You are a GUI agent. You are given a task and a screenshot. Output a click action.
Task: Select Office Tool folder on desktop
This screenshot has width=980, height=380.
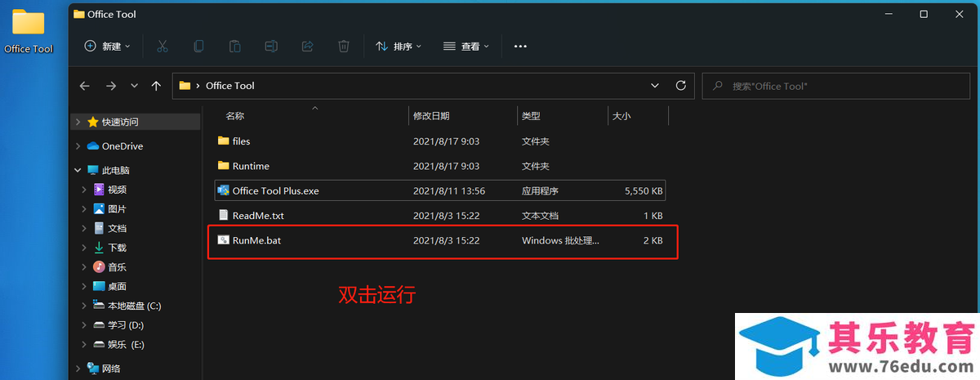(x=29, y=31)
